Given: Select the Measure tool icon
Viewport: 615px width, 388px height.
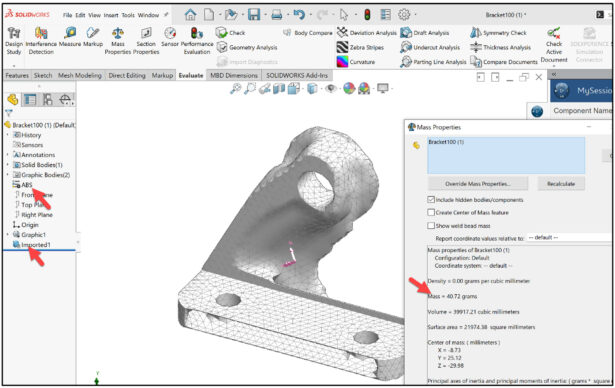Looking at the screenshot, I should (x=70, y=33).
